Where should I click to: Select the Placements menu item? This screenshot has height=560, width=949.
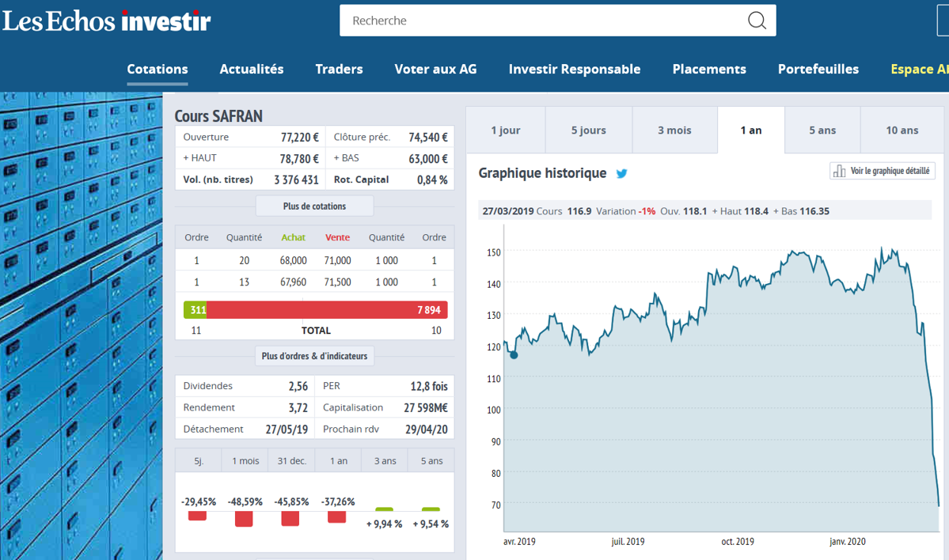pyautogui.click(x=709, y=70)
